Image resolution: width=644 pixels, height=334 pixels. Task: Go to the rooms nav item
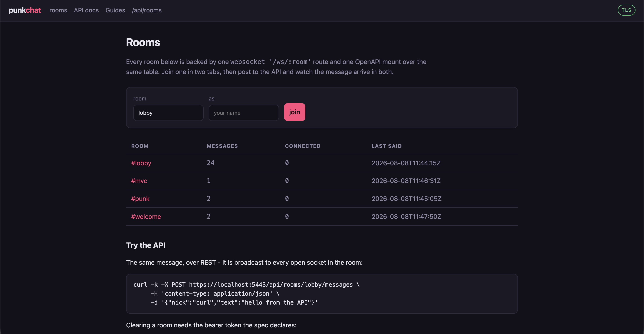coord(58,10)
